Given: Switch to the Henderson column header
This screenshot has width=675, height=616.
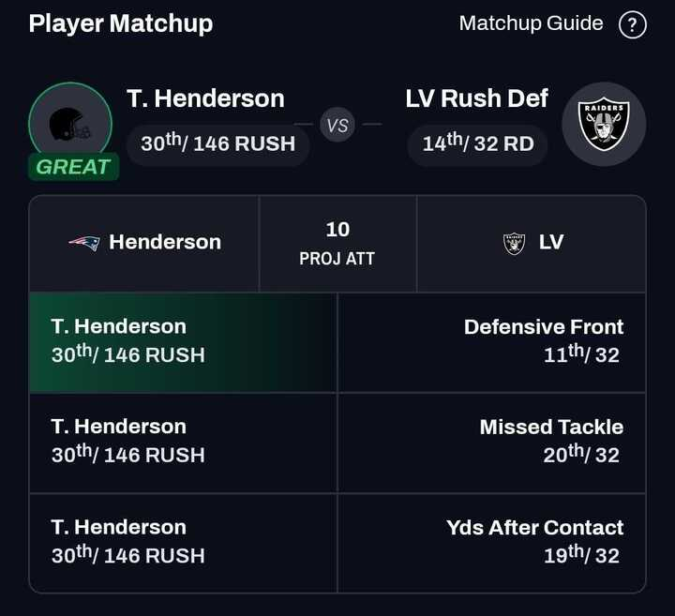Looking at the screenshot, I should (144, 243).
